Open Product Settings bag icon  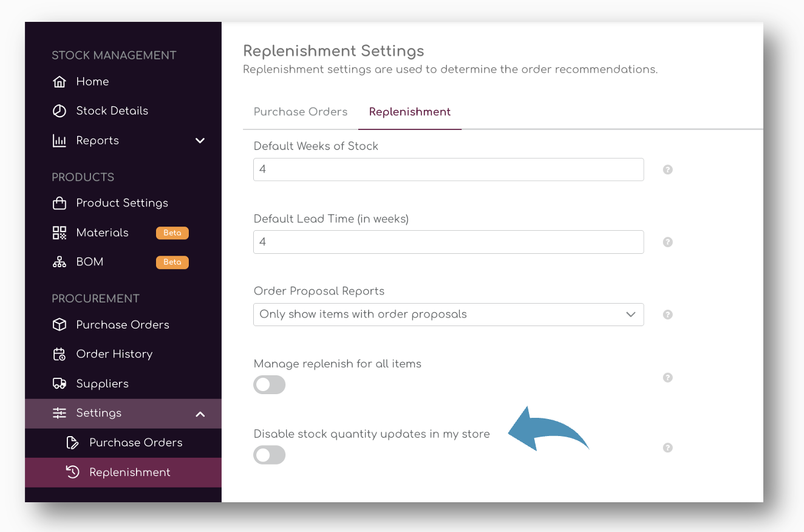click(x=60, y=203)
